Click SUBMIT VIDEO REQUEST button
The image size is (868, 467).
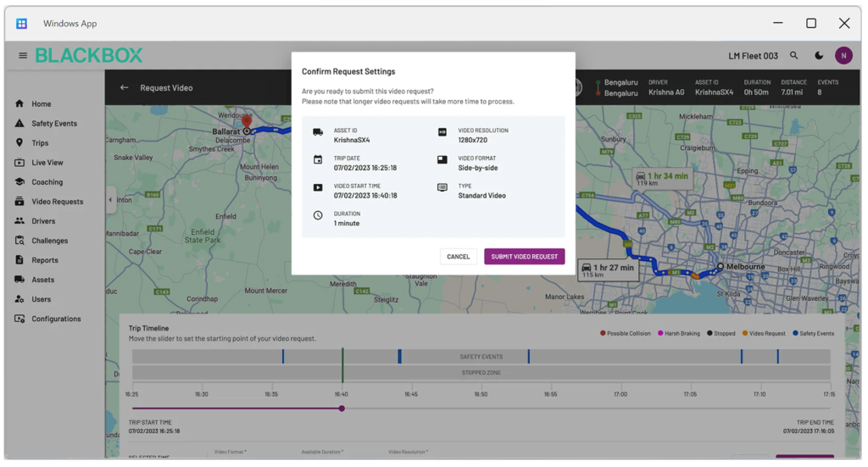tap(524, 257)
